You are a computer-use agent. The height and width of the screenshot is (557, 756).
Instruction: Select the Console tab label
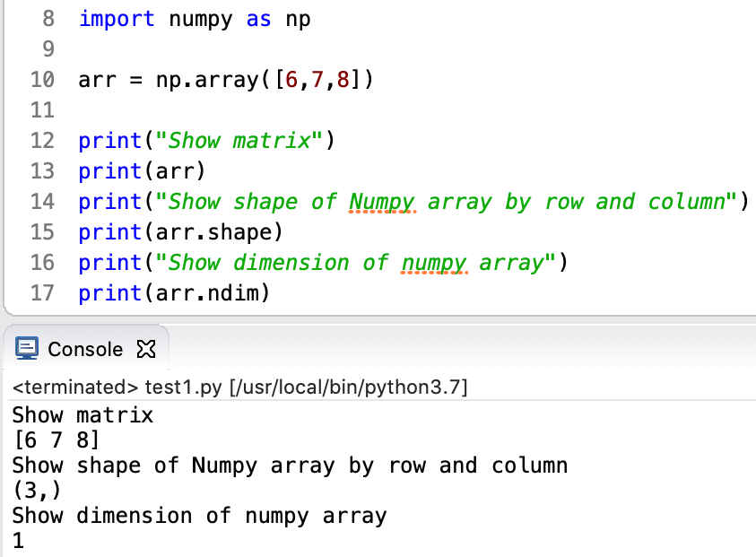pyautogui.click(x=85, y=349)
